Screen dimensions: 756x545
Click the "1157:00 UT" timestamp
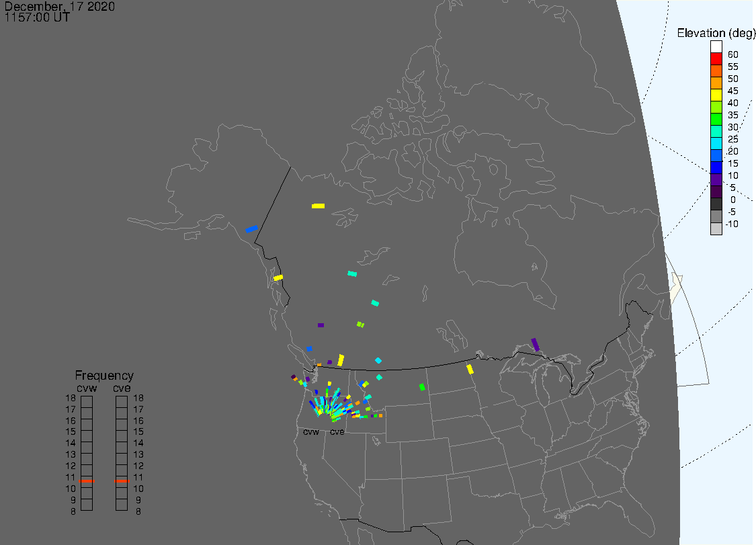click(x=37, y=17)
